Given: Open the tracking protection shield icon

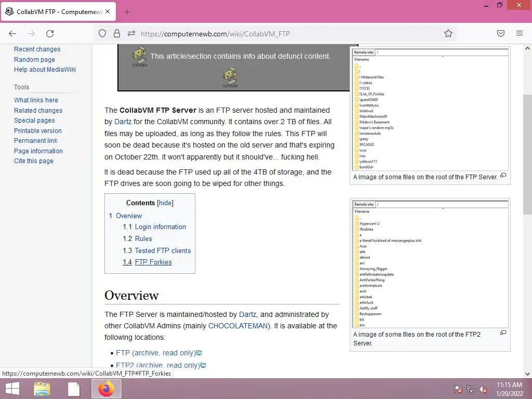Looking at the screenshot, I should click(x=102, y=33).
